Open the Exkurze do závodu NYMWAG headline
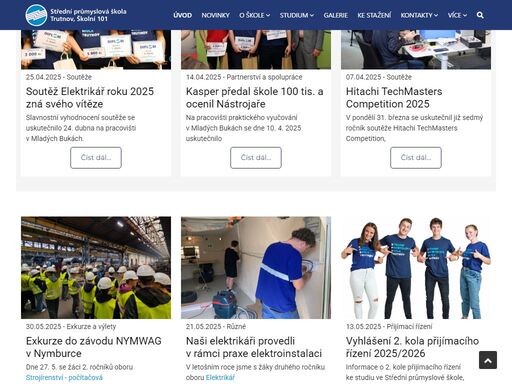Image resolution: width=512 pixels, height=384 pixels. click(x=94, y=347)
